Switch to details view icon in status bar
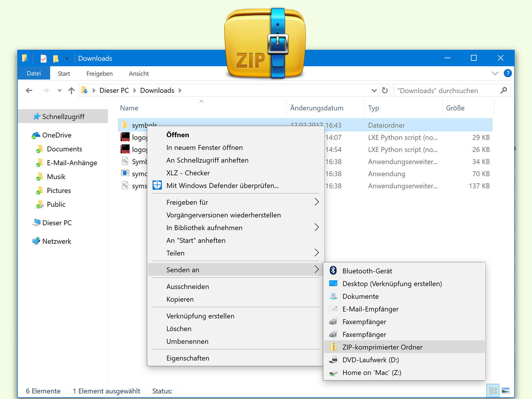532x399 pixels. [x=493, y=390]
